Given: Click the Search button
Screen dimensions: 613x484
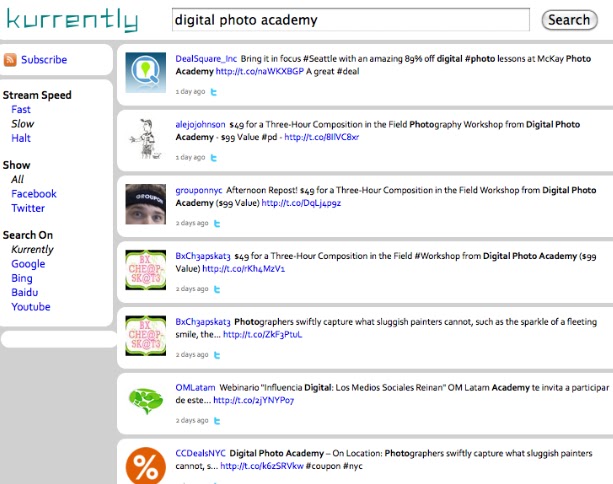Looking at the screenshot, I should (569, 20).
